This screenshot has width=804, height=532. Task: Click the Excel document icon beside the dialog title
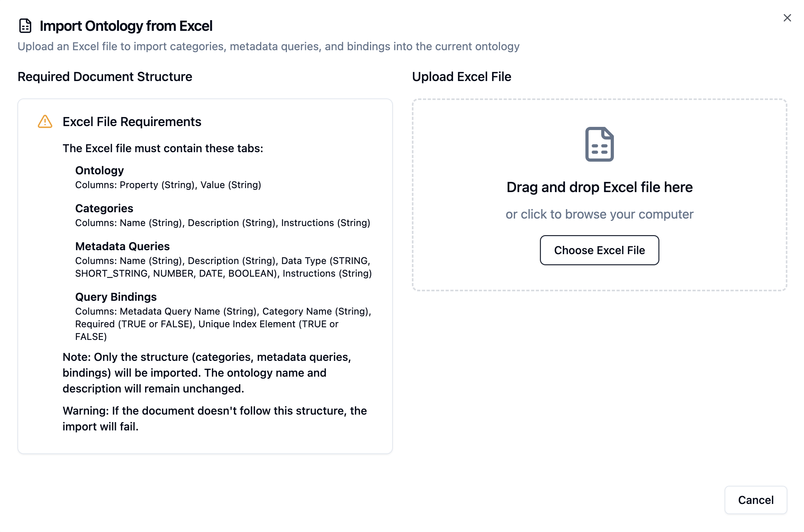point(25,26)
